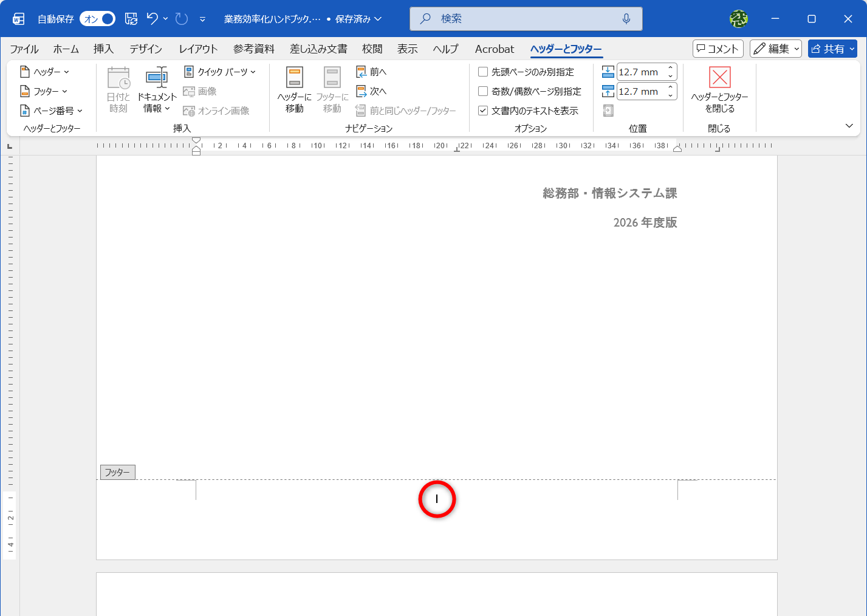Click the 検索 search box
The height and width of the screenshot is (616, 867).
tap(526, 19)
